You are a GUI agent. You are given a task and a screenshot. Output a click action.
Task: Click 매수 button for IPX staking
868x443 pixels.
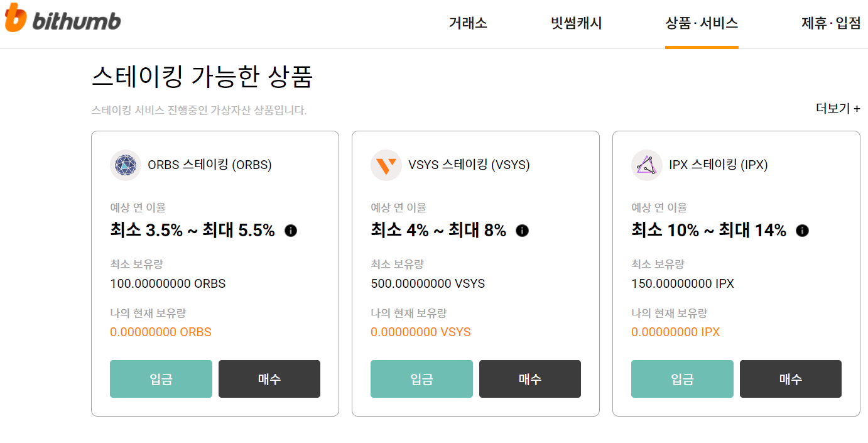pos(791,379)
